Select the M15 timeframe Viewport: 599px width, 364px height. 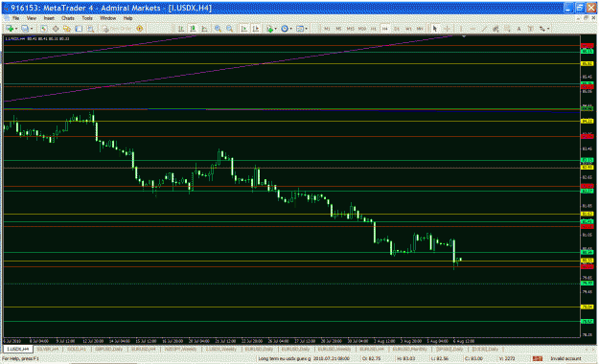350,29
